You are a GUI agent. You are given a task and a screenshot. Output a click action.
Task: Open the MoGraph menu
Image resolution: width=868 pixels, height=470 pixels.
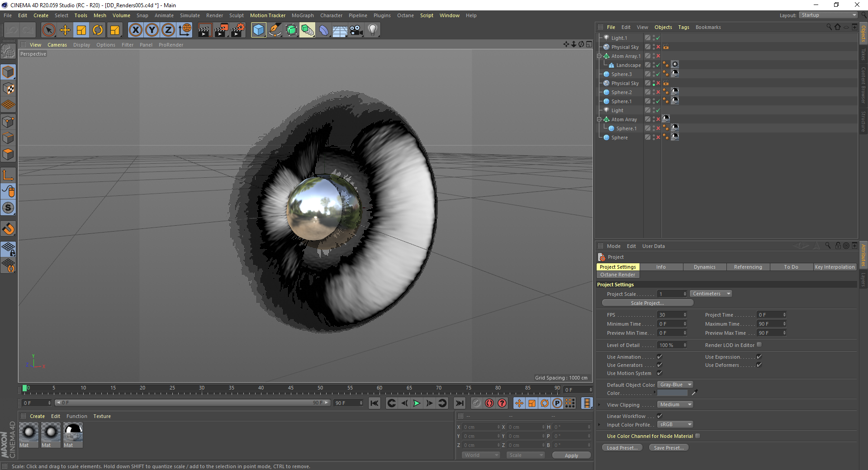point(302,15)
